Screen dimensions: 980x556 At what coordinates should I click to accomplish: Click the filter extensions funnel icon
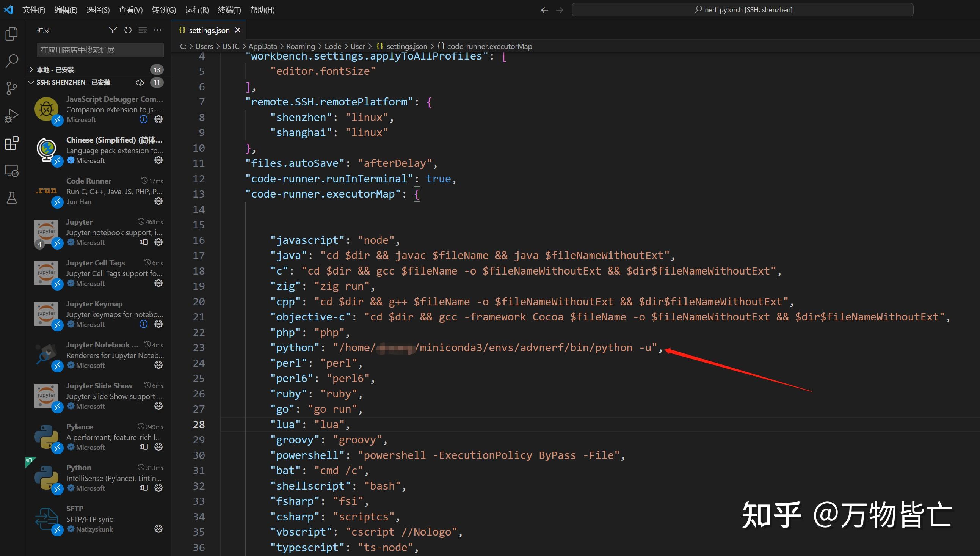tap(113, 30)
